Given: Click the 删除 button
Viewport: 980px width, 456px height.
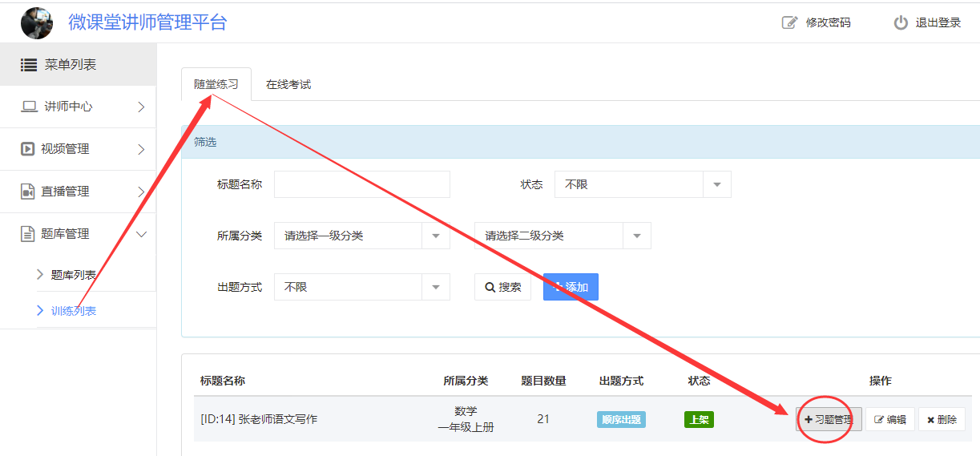Looking at the screenshot, I should pyautogui.click(x=942, y=419).
